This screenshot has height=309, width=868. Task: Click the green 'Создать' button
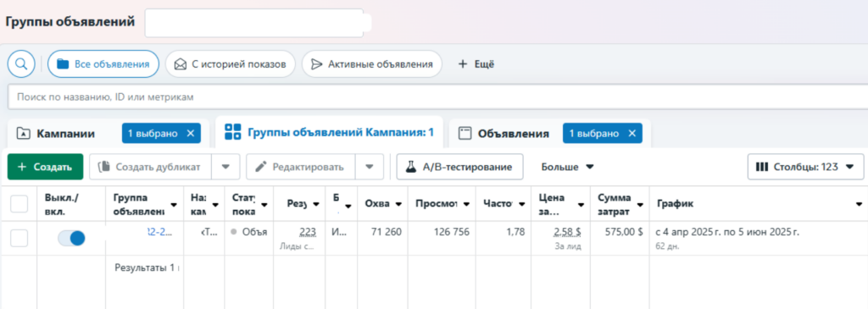click(46, 167)
